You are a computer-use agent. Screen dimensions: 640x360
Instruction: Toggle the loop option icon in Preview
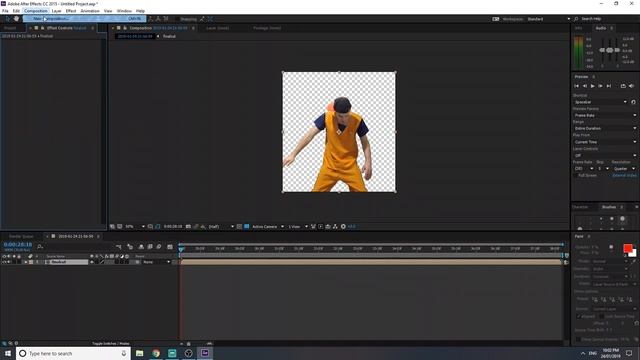point(623,86)
